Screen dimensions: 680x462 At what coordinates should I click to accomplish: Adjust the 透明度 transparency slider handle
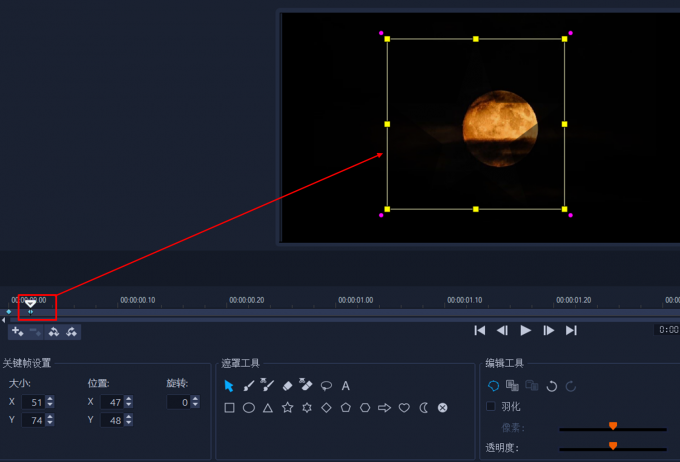613,446
